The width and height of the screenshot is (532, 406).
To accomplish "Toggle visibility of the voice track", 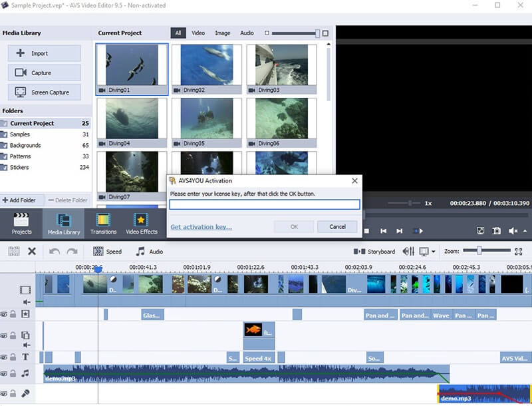I will point(4,393).
